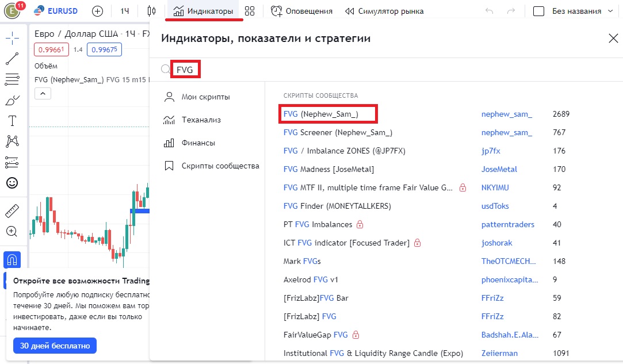The image size is (623, 364).
Task: Select the text annotation tool
Action: point(12,121)
